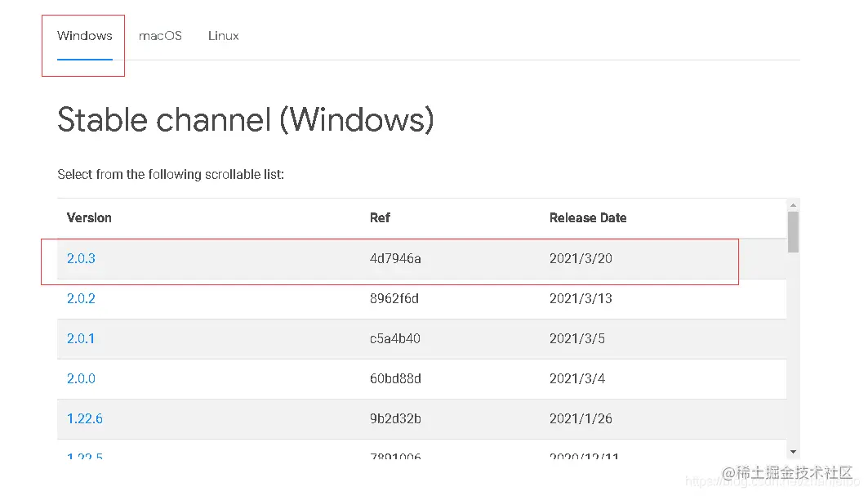Download version 2.0.2 from the list
Screen dimensions: 868x496
point(81,298)
